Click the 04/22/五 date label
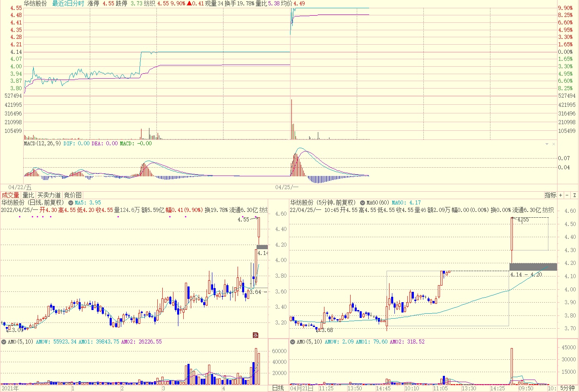 pyautogui.click(x=20, y=187)
